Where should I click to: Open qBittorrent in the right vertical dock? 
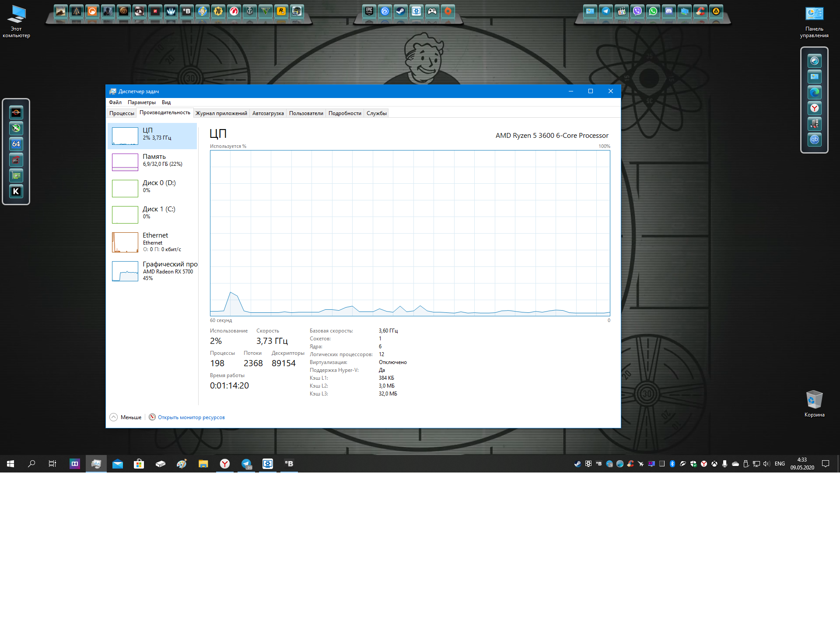[x=815, y=140]
